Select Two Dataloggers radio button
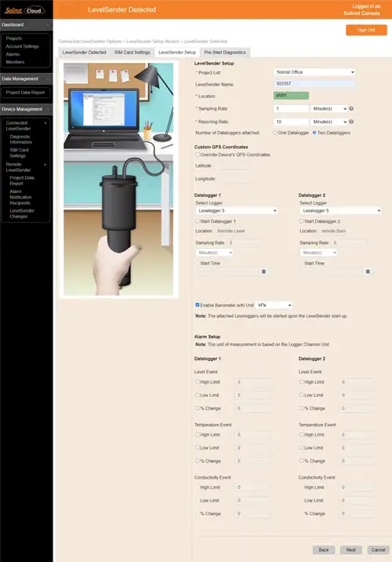 314,133
